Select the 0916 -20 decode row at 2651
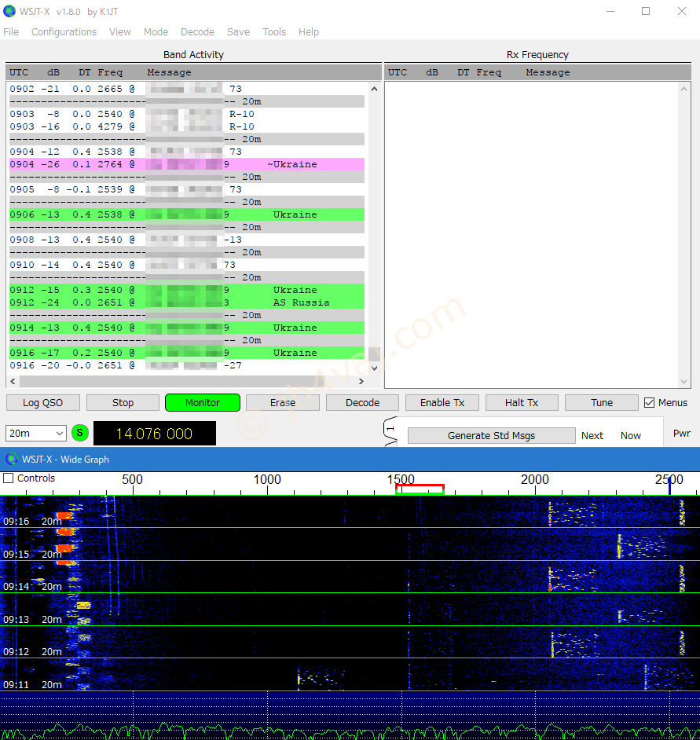Image resolution: width=700 pixels, height=740 pixels. tap(187, 365)
